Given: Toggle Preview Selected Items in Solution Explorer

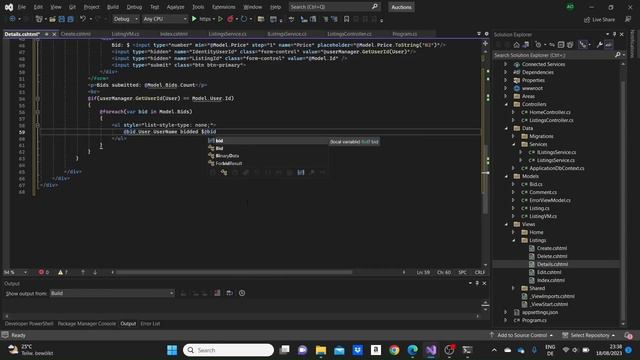Looking at the screenshot, I should [608, 44].
